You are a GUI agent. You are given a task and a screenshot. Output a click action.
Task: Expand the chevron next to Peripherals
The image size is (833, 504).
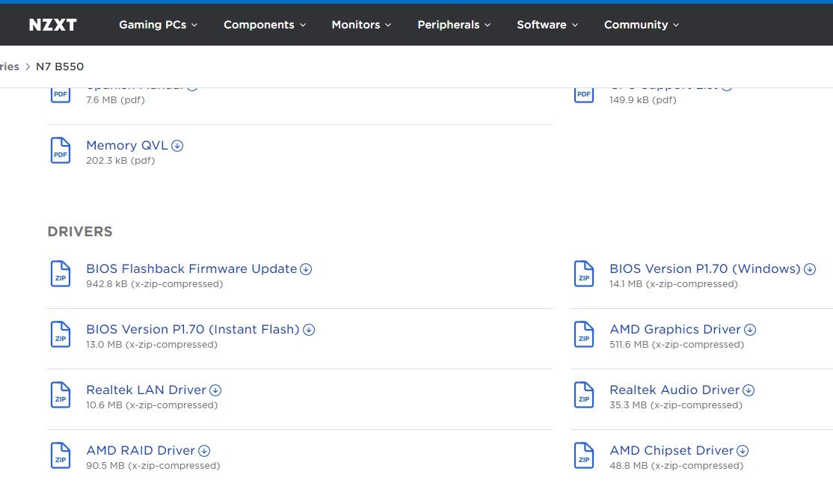(x=488, y=25)
